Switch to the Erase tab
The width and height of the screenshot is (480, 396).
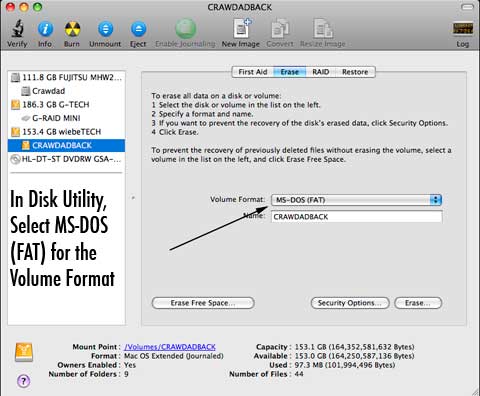pos(290,72)
